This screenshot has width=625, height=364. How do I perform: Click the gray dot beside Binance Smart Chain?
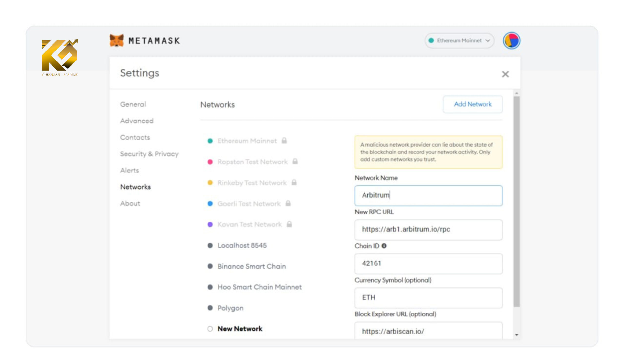click(210, 266)
